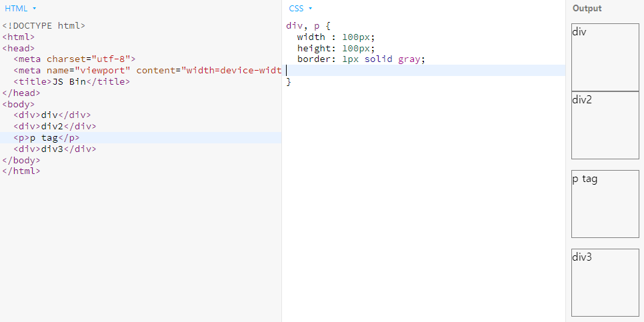Viewport: 644px width, 322px height.
Task: Click the closing </body> tag line
Action: (21, 160)
